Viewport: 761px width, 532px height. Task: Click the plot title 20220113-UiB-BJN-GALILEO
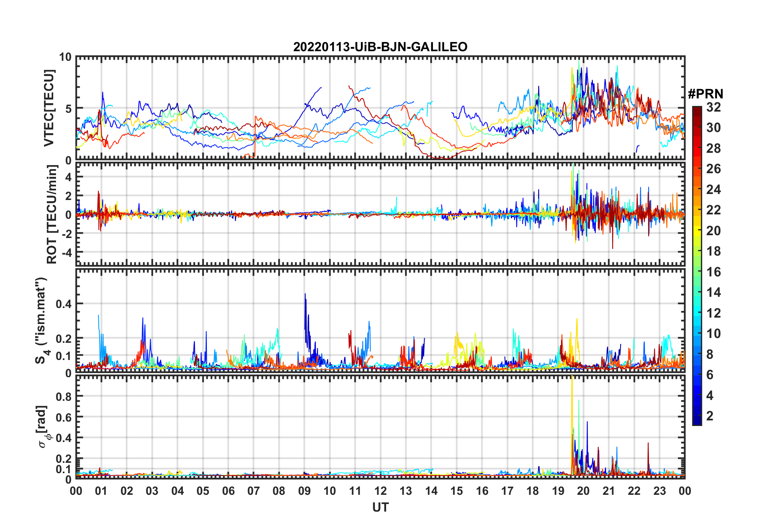tap(380, 47)
